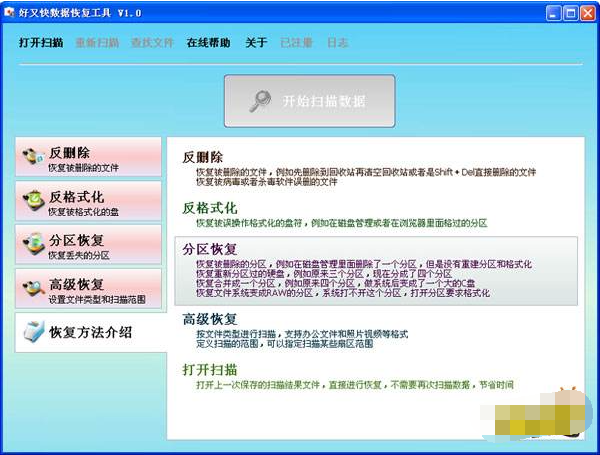Open the 日志 menu item

pos(337,43)
